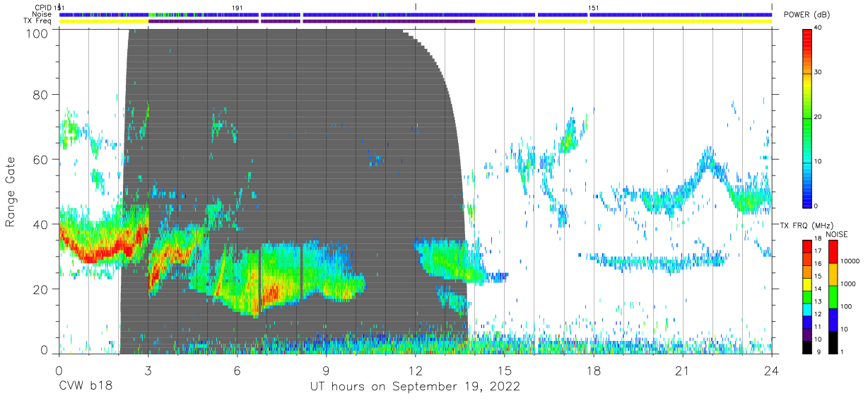Click the "30" tick on the power colorbar
The image size is (868, 401).
[819, 72]
